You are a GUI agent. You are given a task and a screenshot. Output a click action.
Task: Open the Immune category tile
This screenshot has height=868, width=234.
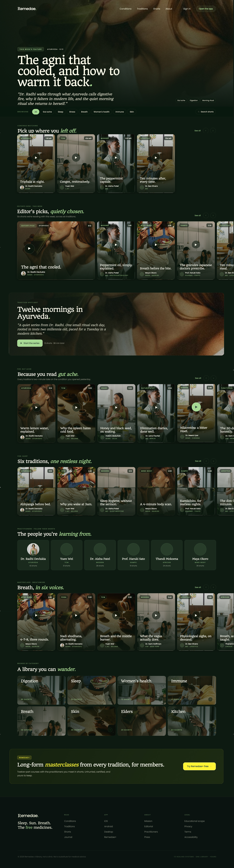pyautogui.click(x=192, y=690)
